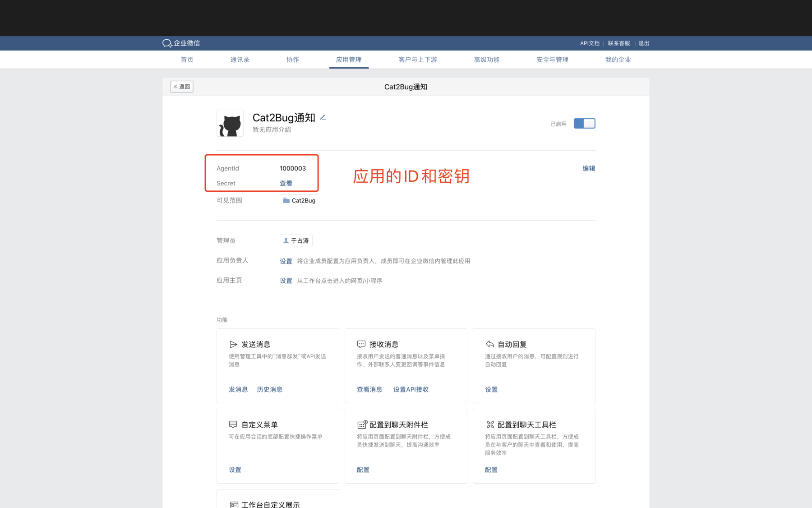Click the folder icon in Cat2Bug visibility tag
The width and height of the screenshot is (812, 508).
point(286,200)
